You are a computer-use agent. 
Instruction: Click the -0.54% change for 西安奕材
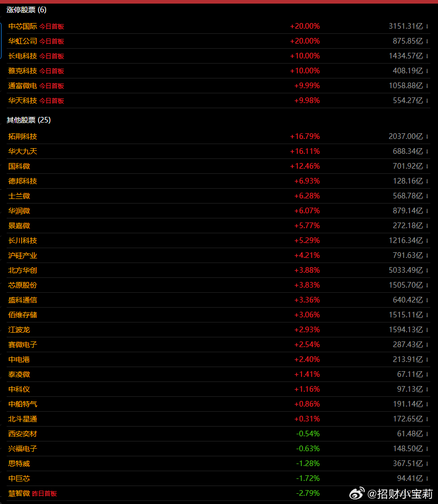pyautogui.click(x=308, y=434)
